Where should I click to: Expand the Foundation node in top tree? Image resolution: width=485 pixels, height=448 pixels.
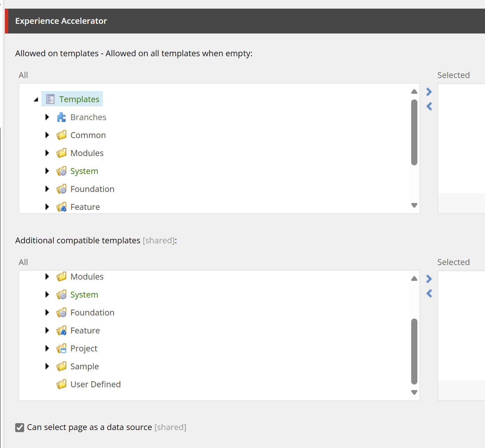tap(47, 189)
